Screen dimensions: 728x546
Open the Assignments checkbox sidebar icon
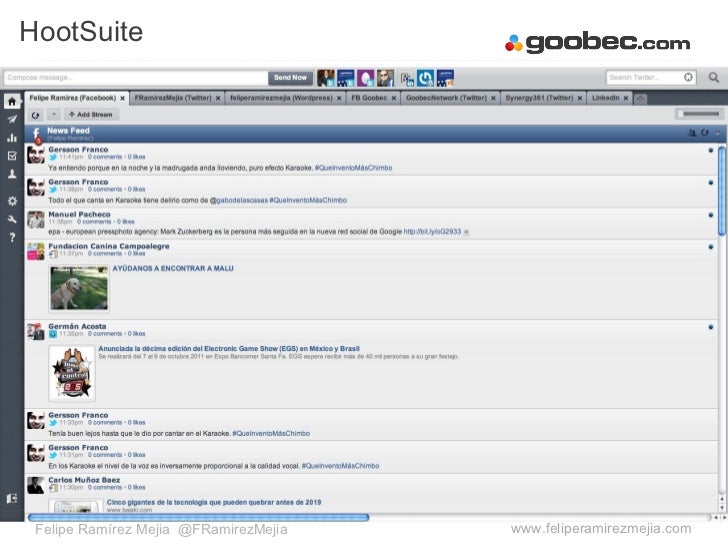12,156
